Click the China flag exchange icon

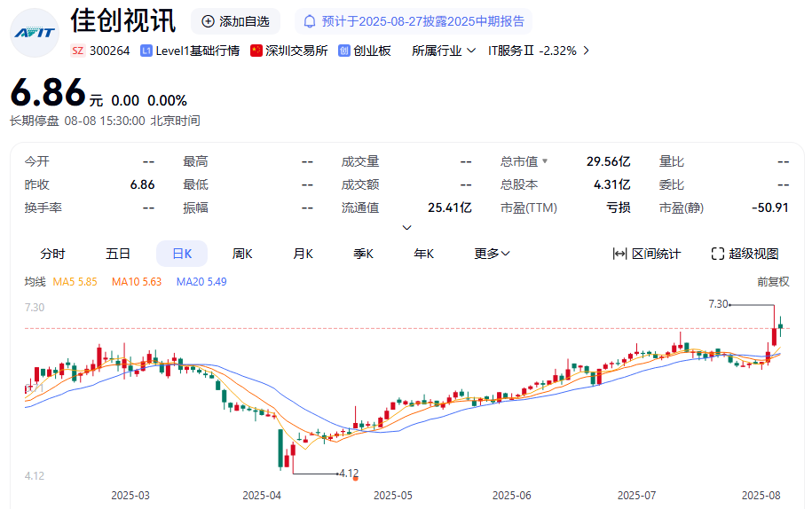click(256, 51)
